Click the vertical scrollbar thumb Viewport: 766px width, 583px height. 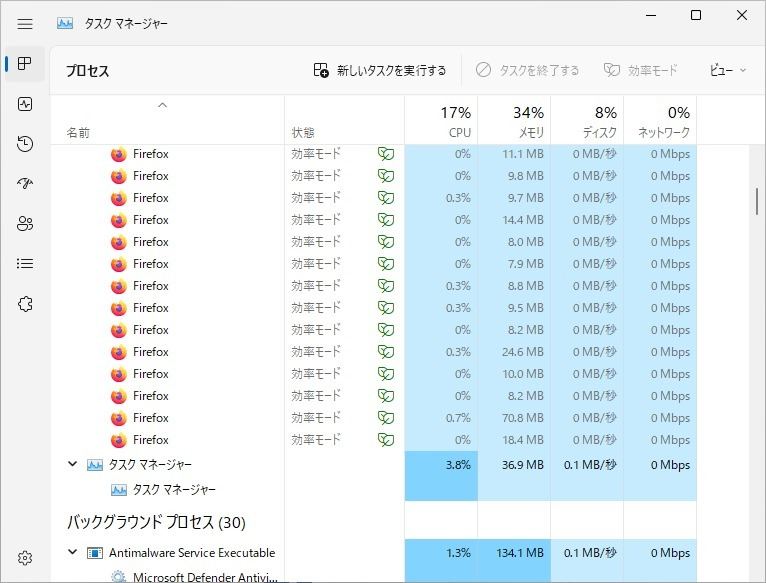[x=757, y=201]
